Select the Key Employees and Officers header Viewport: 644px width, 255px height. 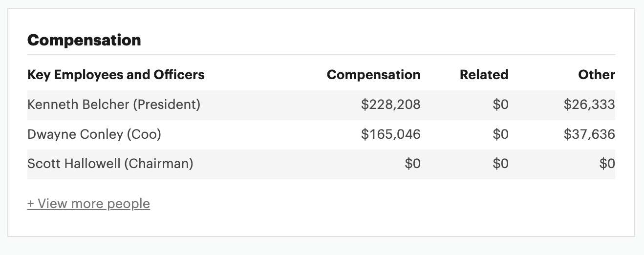[116, 75]
